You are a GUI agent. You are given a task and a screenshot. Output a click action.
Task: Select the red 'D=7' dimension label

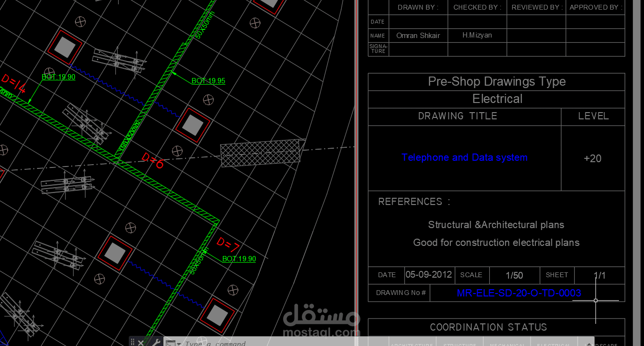(x=228, y=245)
